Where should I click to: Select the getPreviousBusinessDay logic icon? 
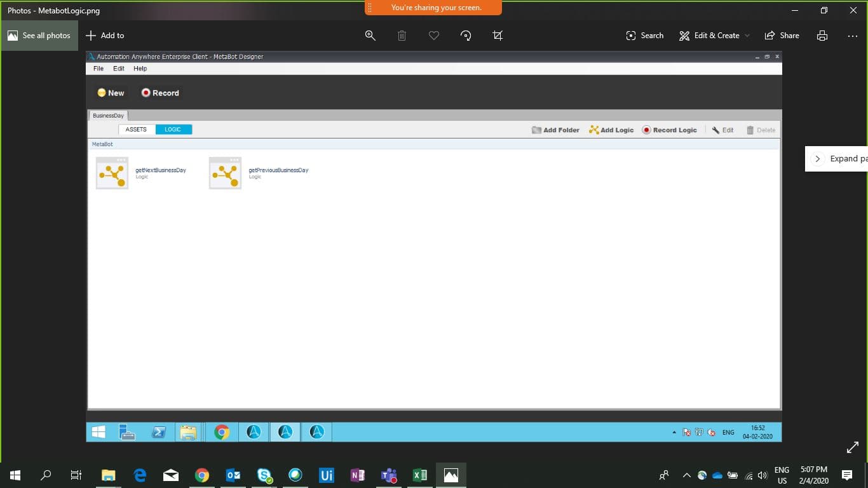click(225, 173)
